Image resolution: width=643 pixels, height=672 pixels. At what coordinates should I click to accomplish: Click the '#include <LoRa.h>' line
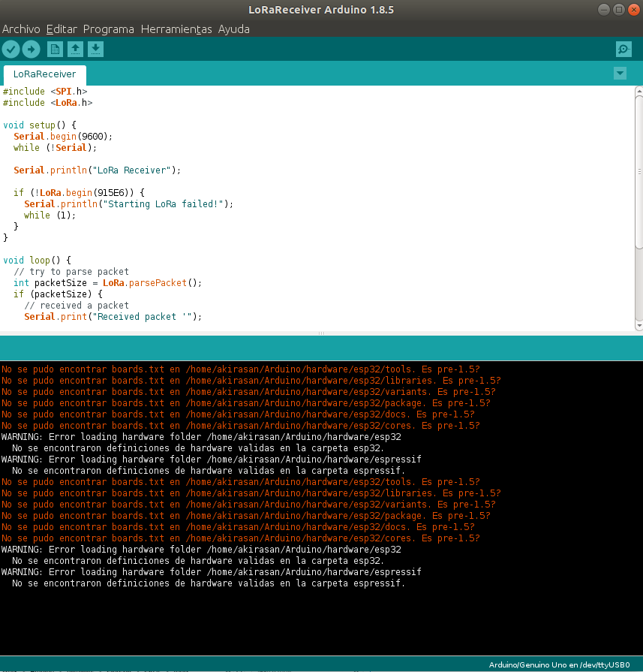[47, 102]
